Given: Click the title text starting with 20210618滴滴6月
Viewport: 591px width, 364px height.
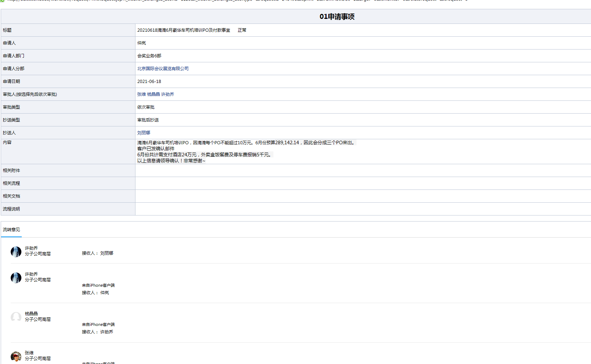Looking at the screenshot, I should pos(184,30).
